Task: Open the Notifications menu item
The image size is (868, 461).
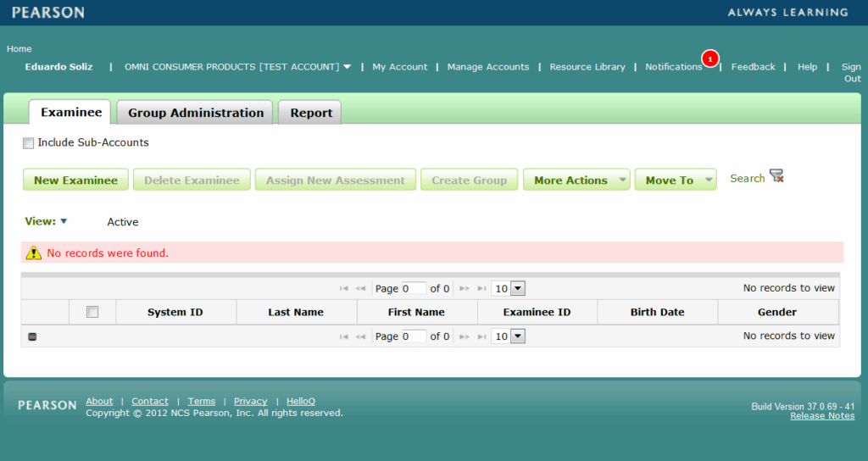Action: click(673, 66)
